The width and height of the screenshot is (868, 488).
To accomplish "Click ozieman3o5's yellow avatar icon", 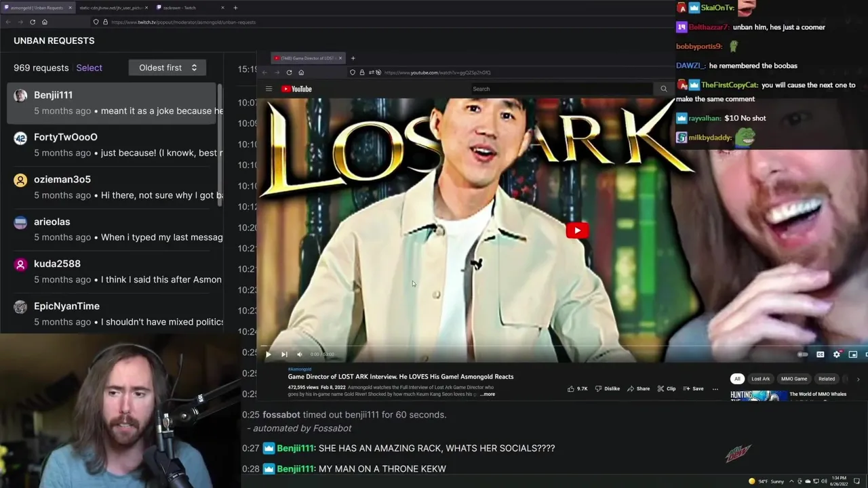I will point(20,180).
